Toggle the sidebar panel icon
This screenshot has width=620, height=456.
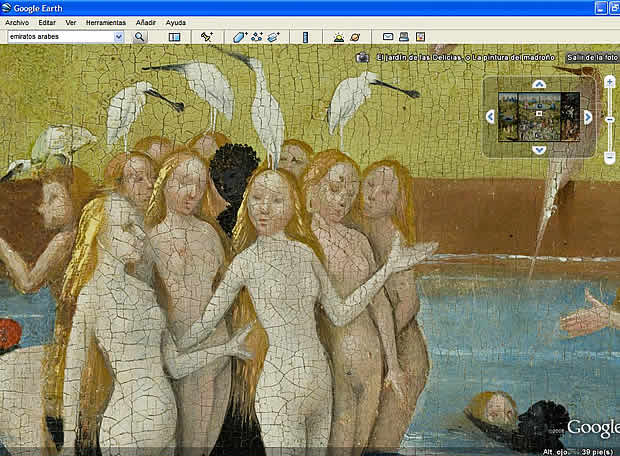[174, 37]
